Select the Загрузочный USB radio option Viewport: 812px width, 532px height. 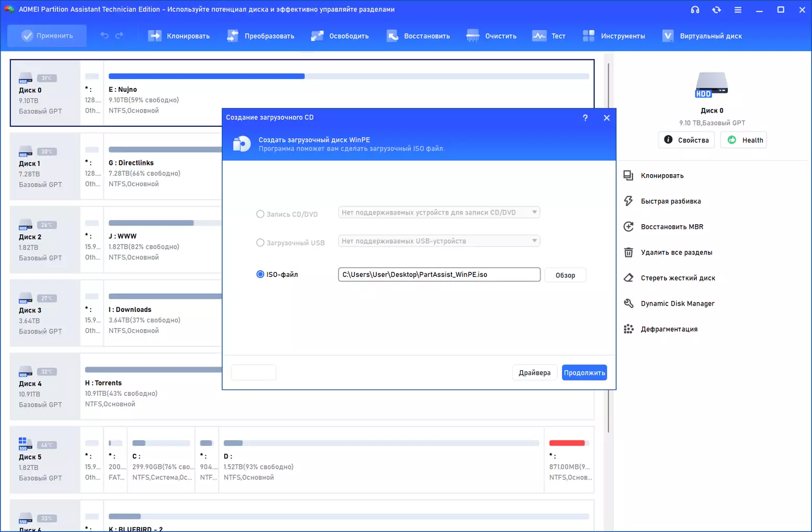260,243
